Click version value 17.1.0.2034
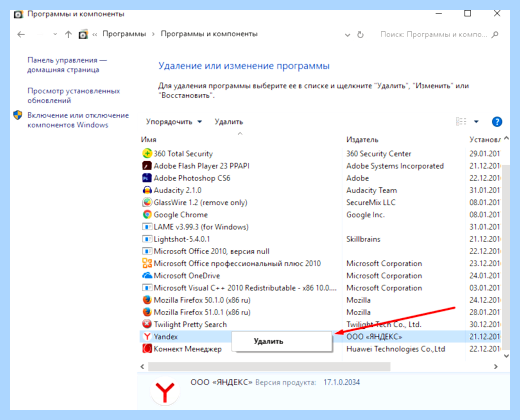Screen dimensions: 520x420 pos(342,382)
